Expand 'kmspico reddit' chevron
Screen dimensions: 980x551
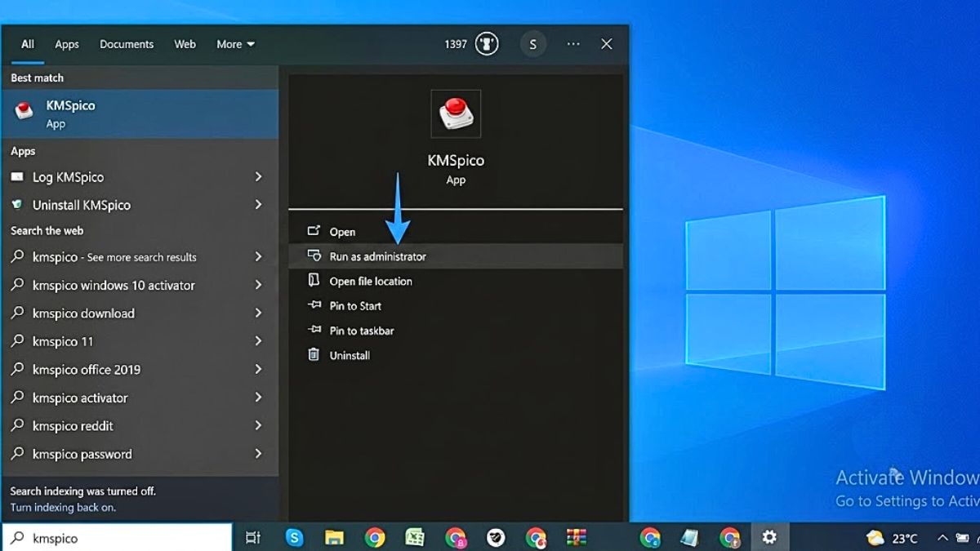click(258, 425)
